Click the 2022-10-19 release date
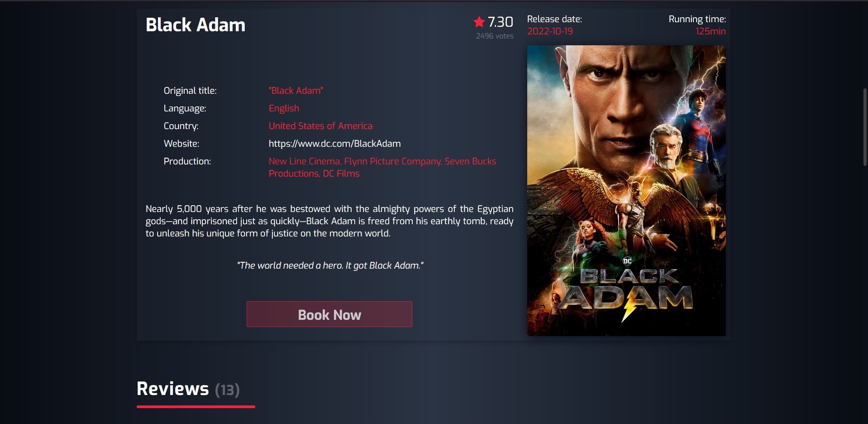Viewport: 868px width, 424px height. point(550,31)
